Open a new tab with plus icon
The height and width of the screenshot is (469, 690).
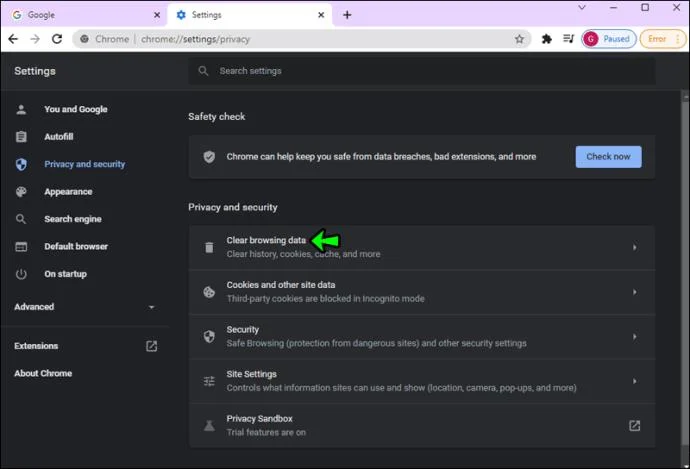pos(347,15)
